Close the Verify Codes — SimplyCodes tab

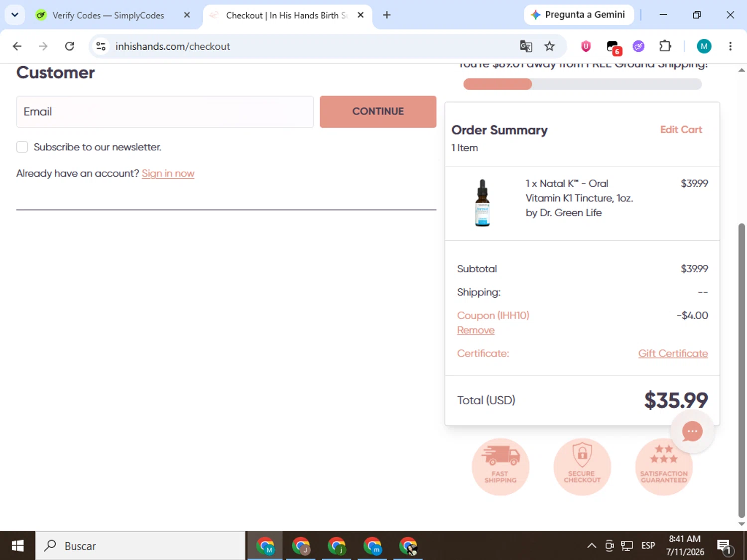pos(187,15)
